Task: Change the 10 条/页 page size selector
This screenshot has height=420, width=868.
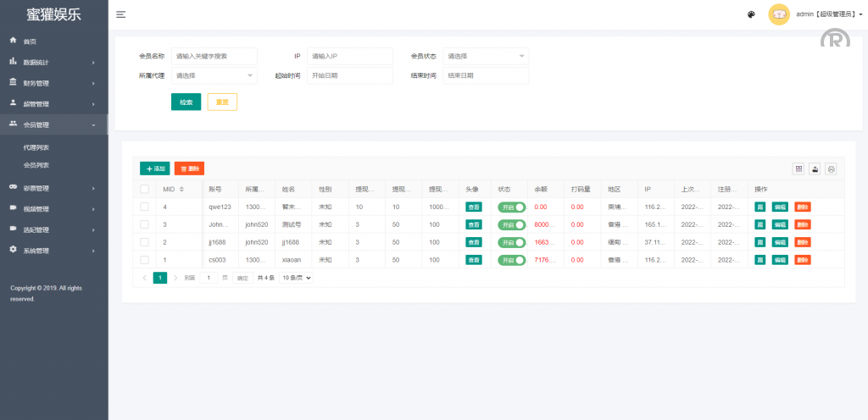Action: [x=297, y=277]
